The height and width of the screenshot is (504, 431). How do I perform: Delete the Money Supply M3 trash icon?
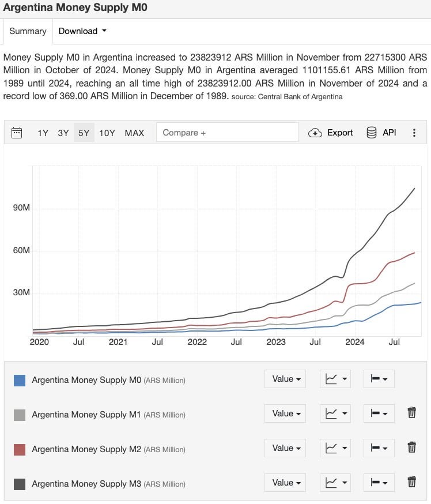(411, 482)
